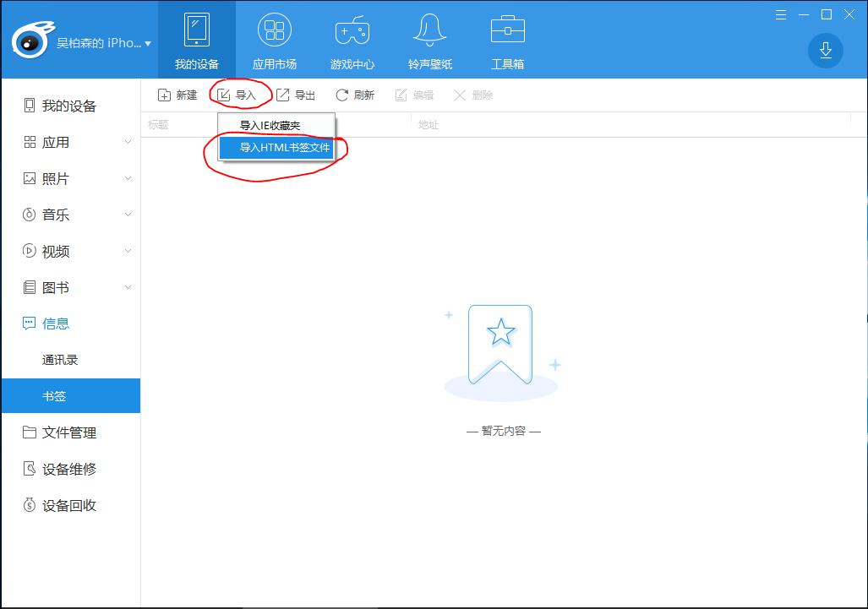This screenshot has height=609, width=868.
Task: Close the application window
Action: [849, 15]
